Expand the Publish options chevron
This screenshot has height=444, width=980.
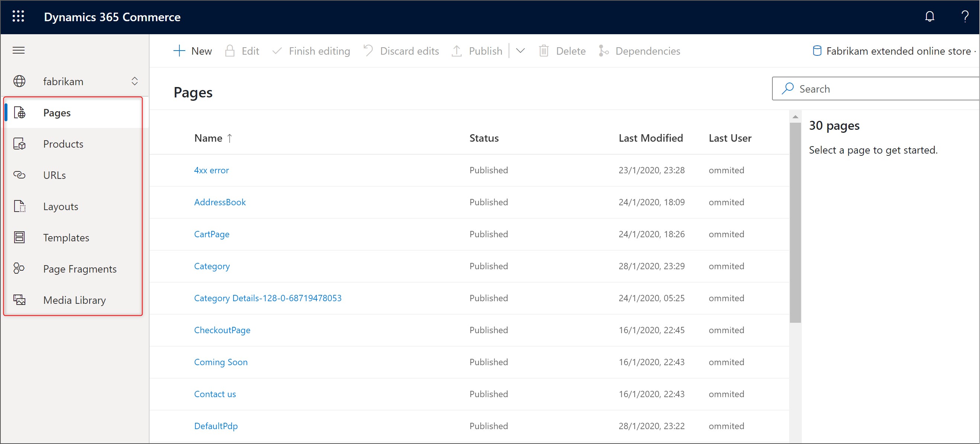point(521,51)
